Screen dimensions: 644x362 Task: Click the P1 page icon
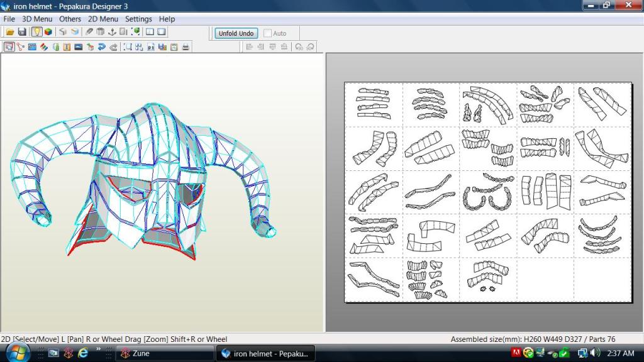point(151,47)
